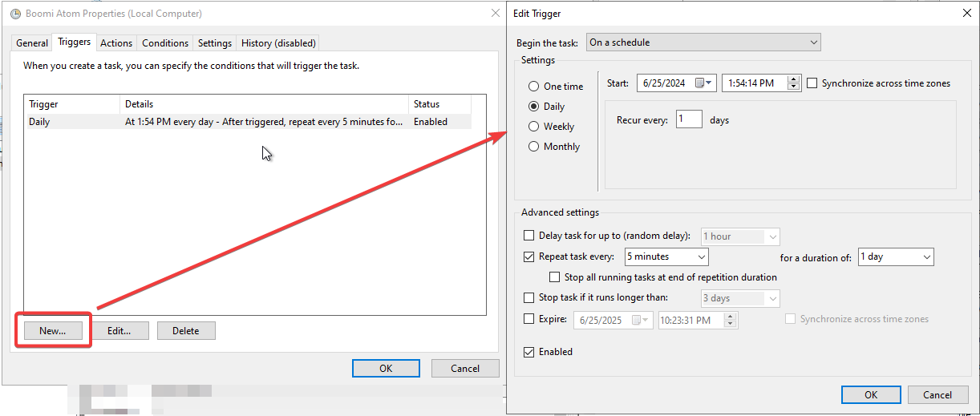Enable Synchronize across time zones checkbox
980x416 pixels.
coord(812,83)
